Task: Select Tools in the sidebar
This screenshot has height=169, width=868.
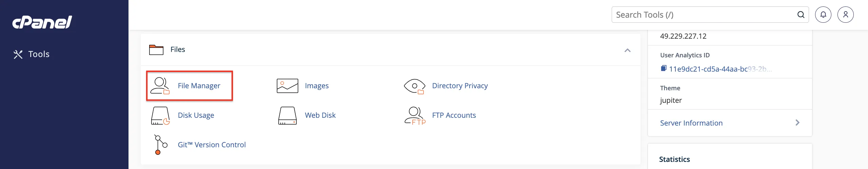Action: [x=32, y=54]
